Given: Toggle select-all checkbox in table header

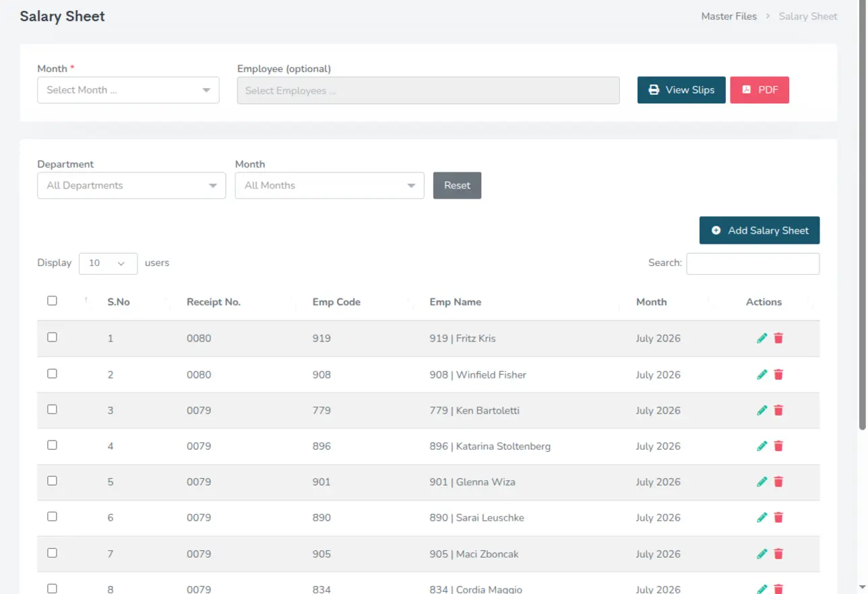Looking at the screenshot, I should coord(52,301).
